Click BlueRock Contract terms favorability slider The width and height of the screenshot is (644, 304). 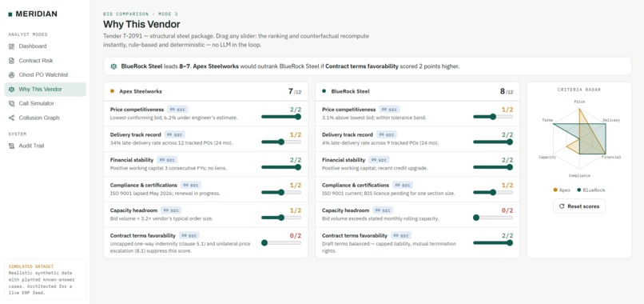493,243
